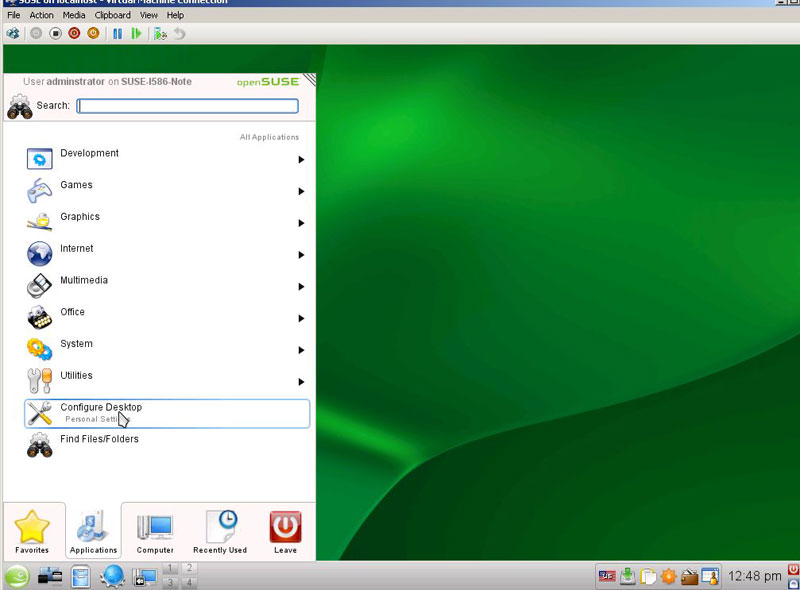Screen dimensions: 800x590
Task: Open the file manager panel icon
Action: (x=81, y=577)
